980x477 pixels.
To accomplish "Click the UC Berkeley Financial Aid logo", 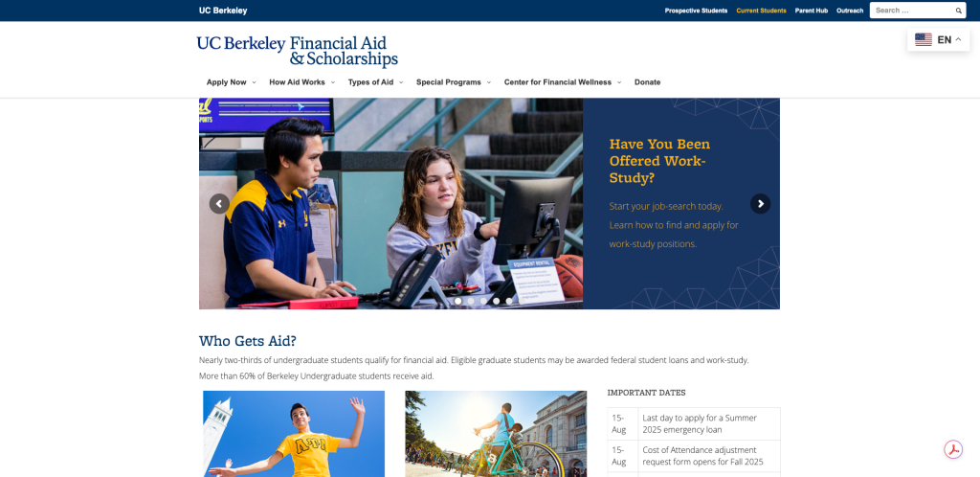I will 297,51.
